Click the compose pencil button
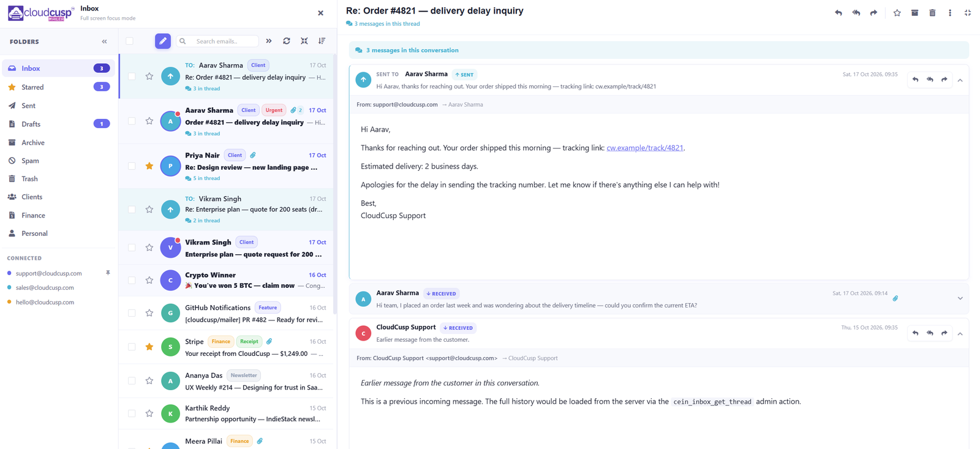Screen dimensions: 980x449 [x=163, y=41]
